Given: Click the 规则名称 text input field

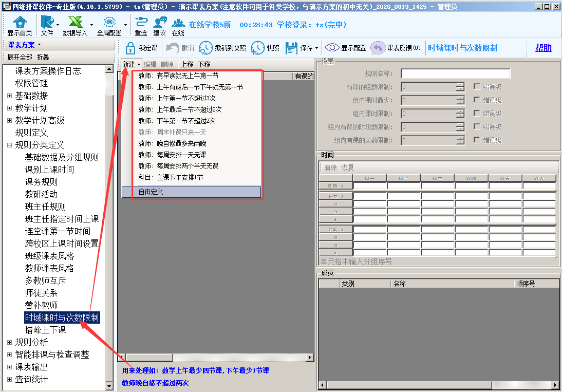Looking at the screenshot, I should (x=455, y=74).
